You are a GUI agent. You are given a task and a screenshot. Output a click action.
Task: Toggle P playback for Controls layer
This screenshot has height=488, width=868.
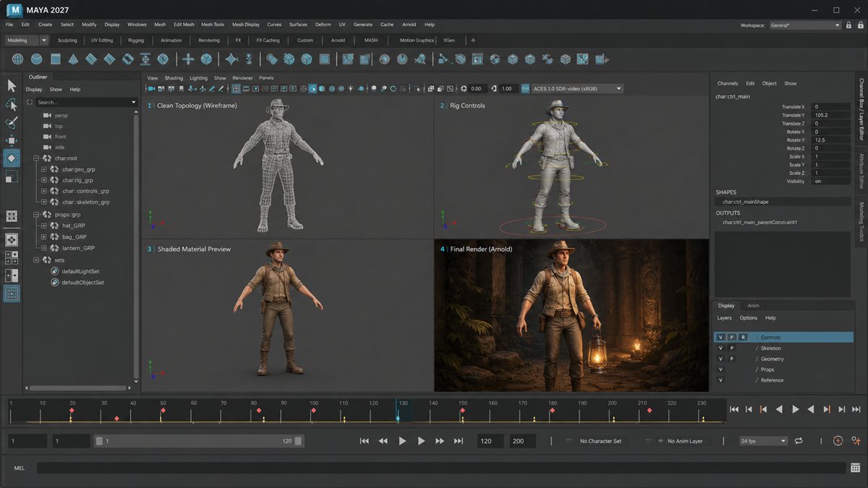click(x=731, y=338)
